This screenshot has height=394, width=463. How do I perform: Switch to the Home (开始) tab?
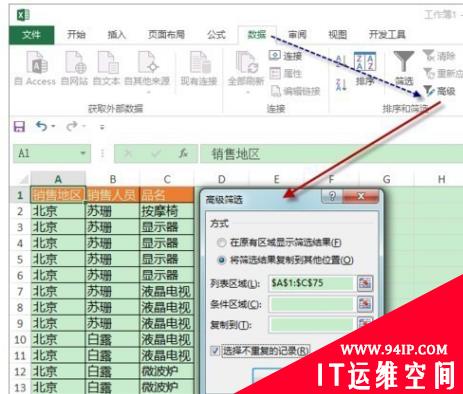[x=76, y=35]
